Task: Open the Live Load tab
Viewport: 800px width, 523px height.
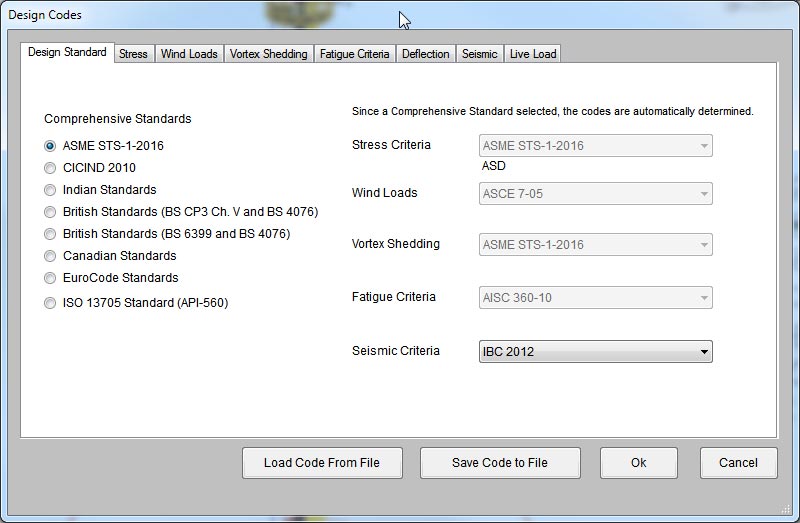Action: pos(533,54)
